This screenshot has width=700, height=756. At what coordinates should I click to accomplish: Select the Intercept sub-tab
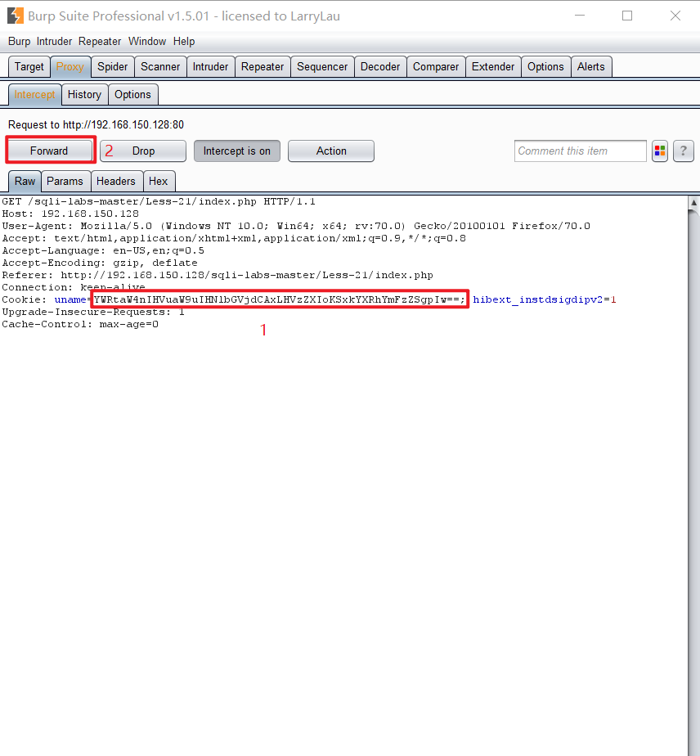(x=34, y=95)
